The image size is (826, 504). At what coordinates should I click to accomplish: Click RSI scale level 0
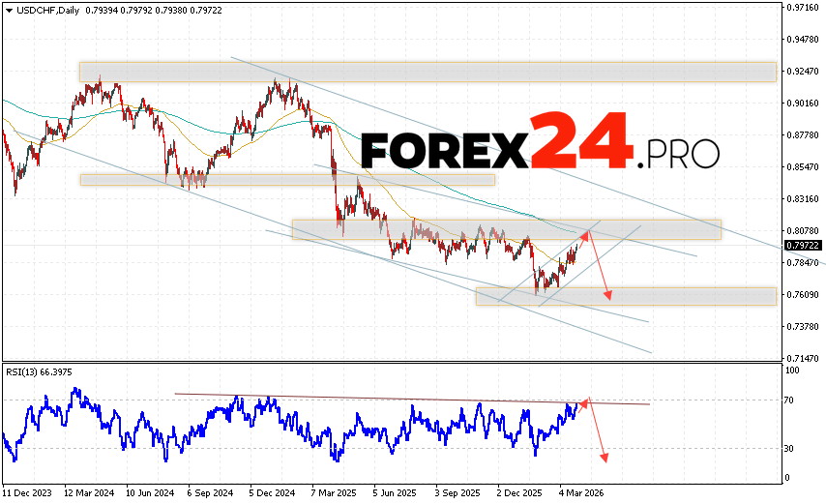787,478
